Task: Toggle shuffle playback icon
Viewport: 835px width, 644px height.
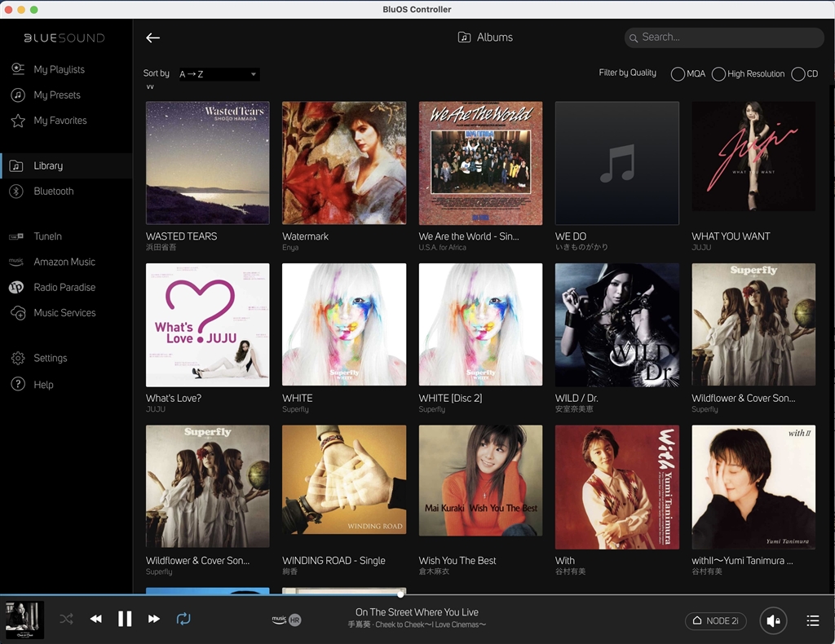Action: [x=67, y=619]
